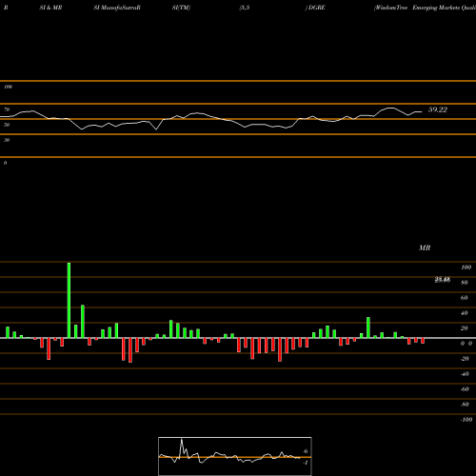This screenshot has height=476, width=476.
Task: Click the MR axis 40 label
Action: (464, 313)
